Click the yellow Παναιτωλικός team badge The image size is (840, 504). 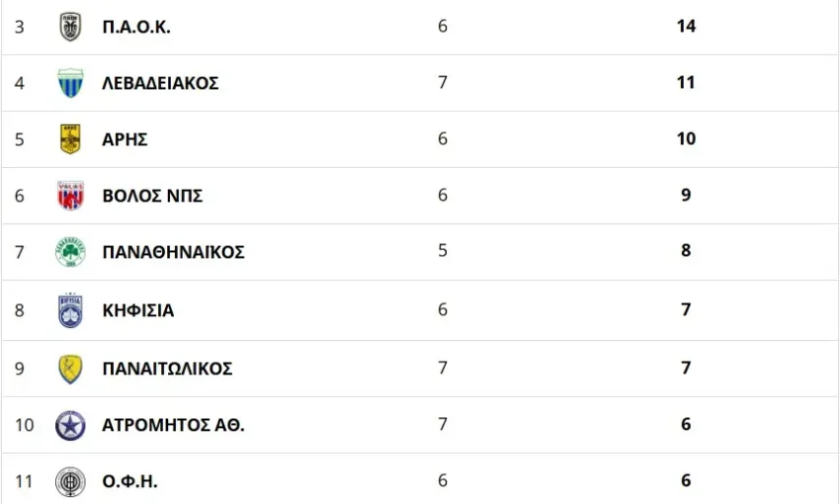(x=71, y=368)
